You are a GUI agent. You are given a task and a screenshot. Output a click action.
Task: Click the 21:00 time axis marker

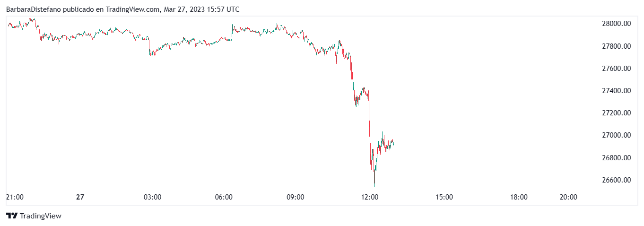pos(15,197)
